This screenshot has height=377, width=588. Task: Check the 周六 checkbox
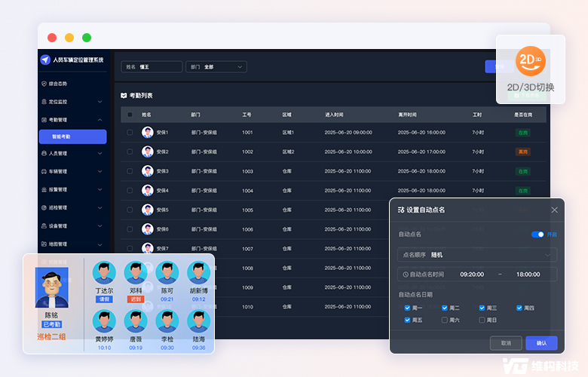tap(445, 320)
